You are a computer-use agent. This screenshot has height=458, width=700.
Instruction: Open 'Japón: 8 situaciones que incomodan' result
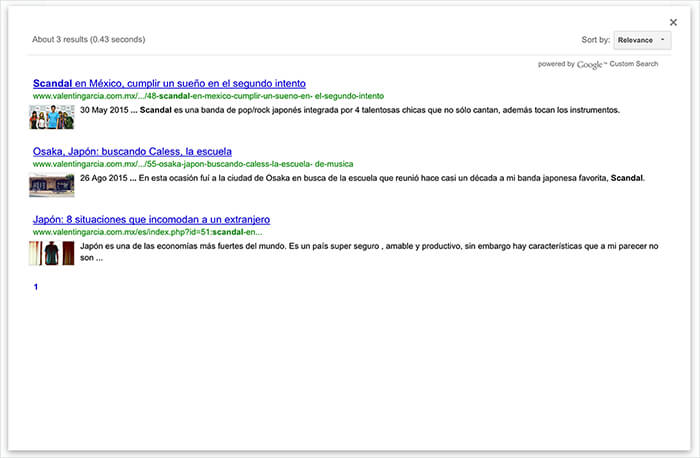tap(151, 220)
